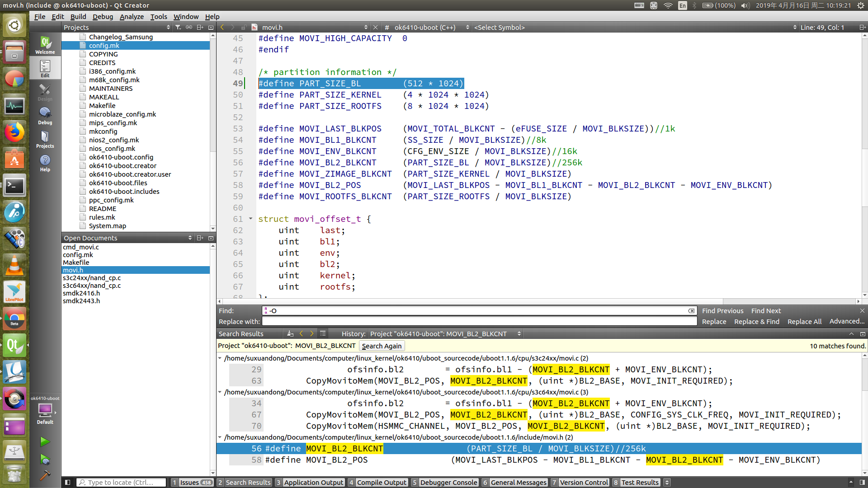Clear the Find text field
868x488 pixels.
tap(691, 311)
